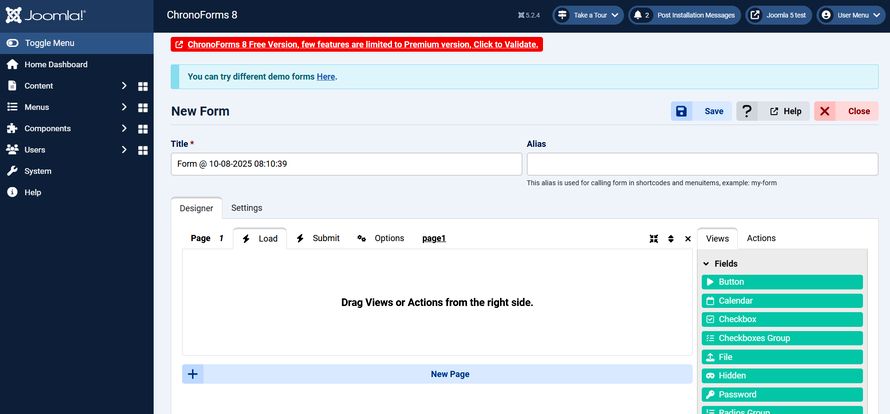Image resolution: width=890 pixels, height=414 pixels.
Task: Click the Post Installation Messages bell icon
Action: pyautogui.click(x=637, y=15)
